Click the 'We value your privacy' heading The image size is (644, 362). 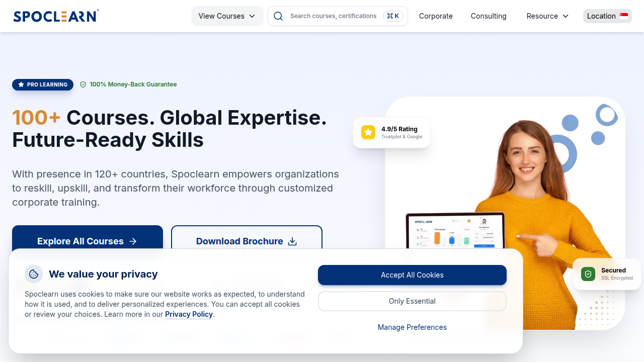coord(103,274)
